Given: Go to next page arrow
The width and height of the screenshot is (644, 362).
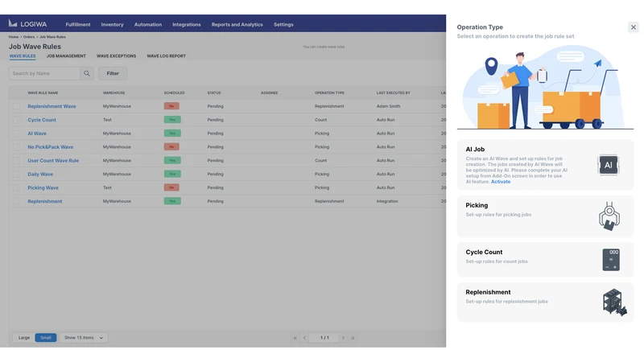Looking at the screenshot, I should coord(343,338).
